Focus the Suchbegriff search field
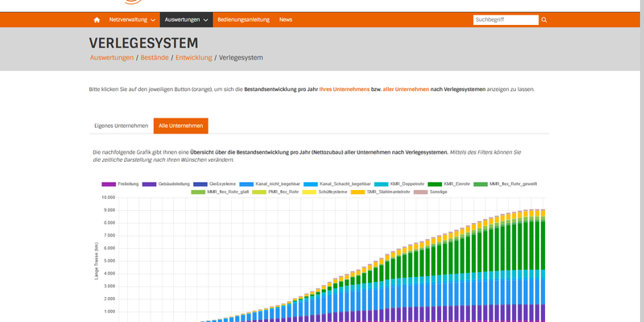The height and width of the screenshot is (322, 644). click(506, 19)
